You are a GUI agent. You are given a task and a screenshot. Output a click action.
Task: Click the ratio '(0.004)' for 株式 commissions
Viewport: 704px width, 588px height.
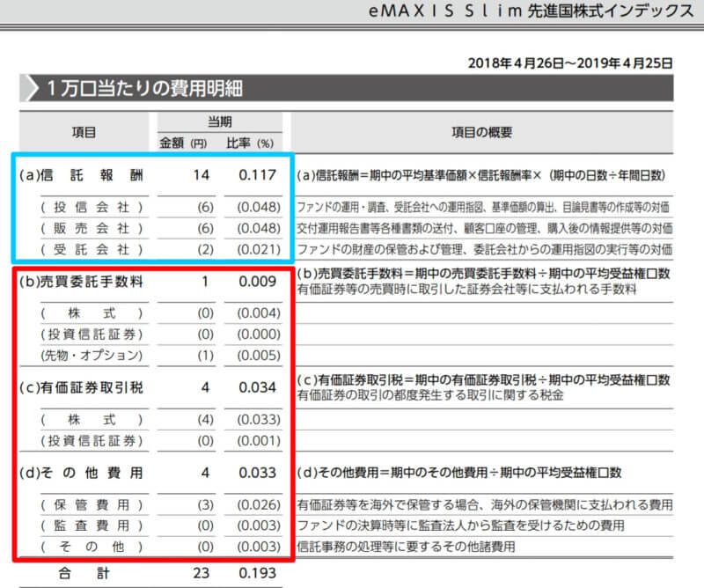259,313
